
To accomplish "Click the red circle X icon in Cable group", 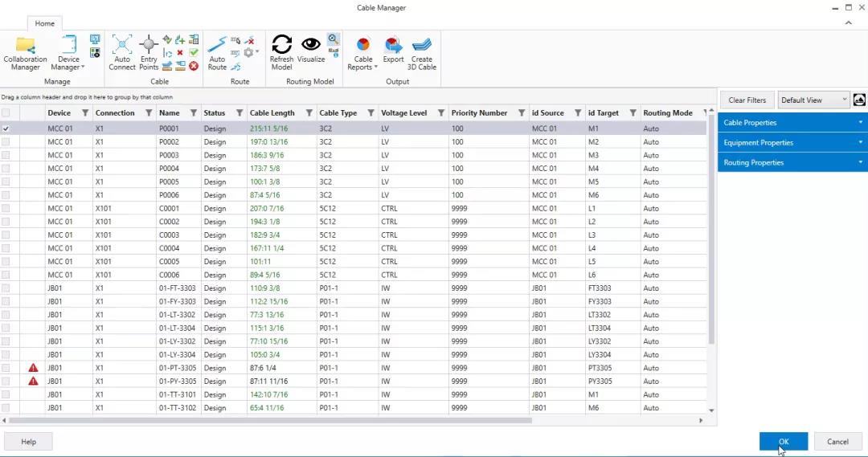I will click(193, 66).
